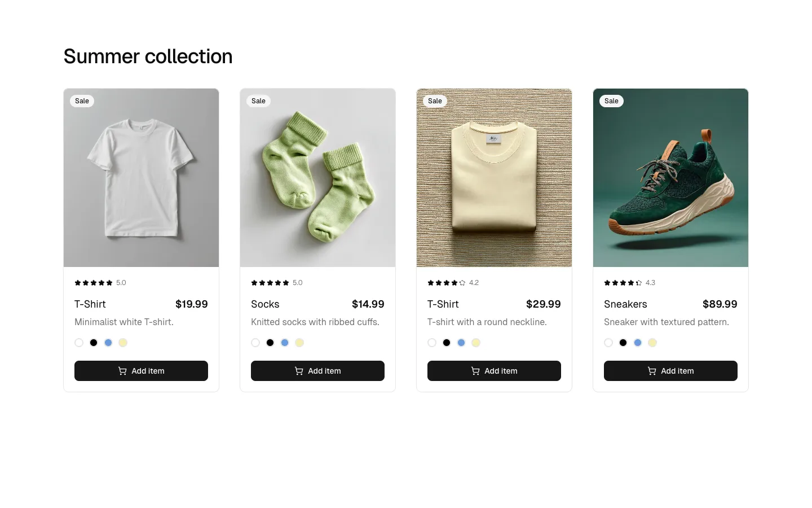This screenshot has width=812, height=508.
Task: Click Add item for the $19.99 T-Shirt
Action: 141,371
